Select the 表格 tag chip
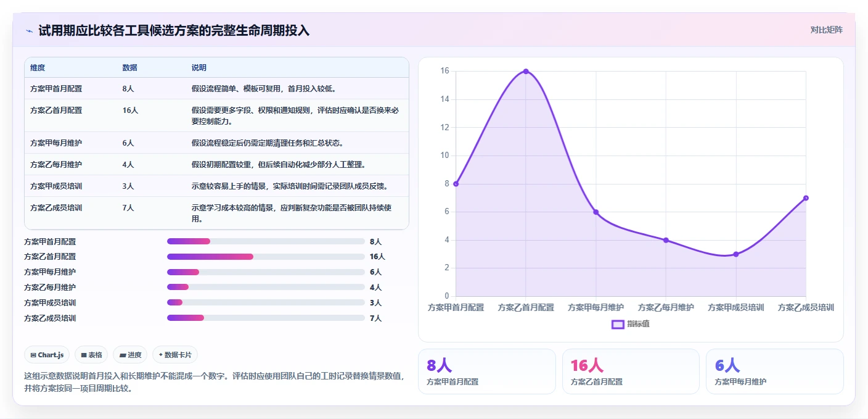This screenshot has width=868, height=419. [x=91, y=355]
